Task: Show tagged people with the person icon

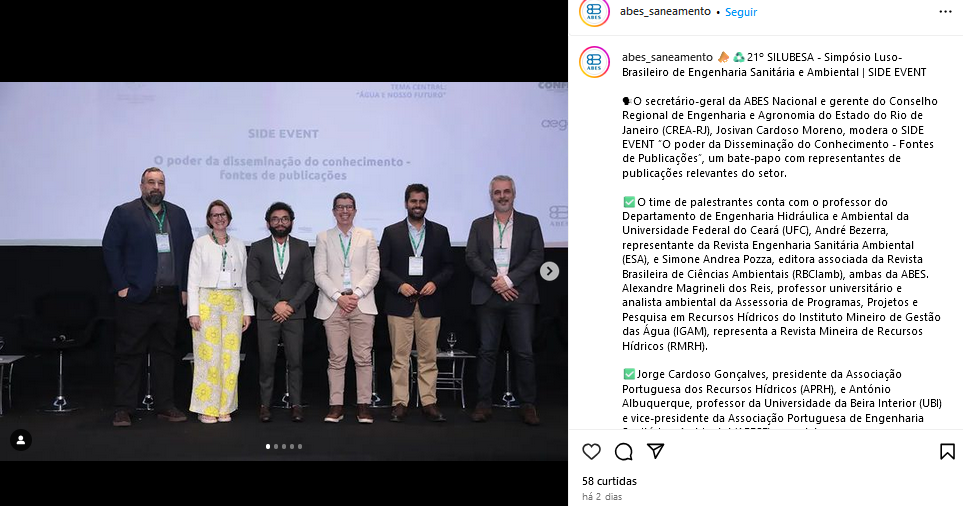Action: [x=20, y=440]
